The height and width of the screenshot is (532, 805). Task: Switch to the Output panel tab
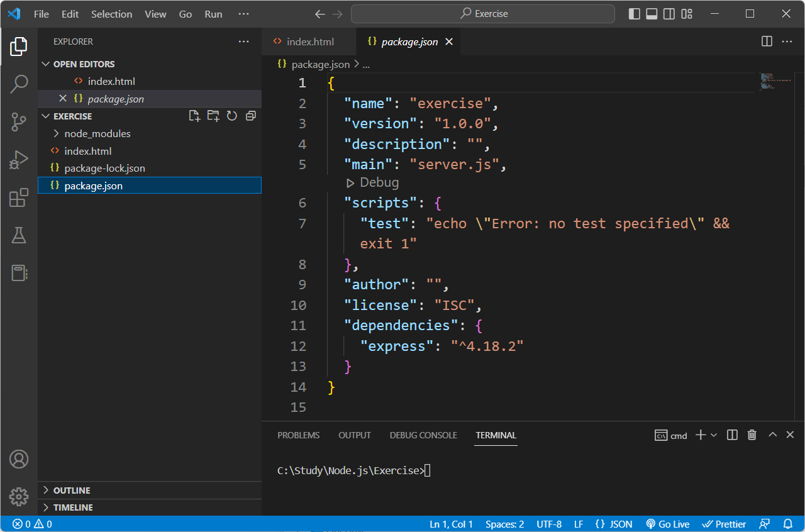point(355,435)
